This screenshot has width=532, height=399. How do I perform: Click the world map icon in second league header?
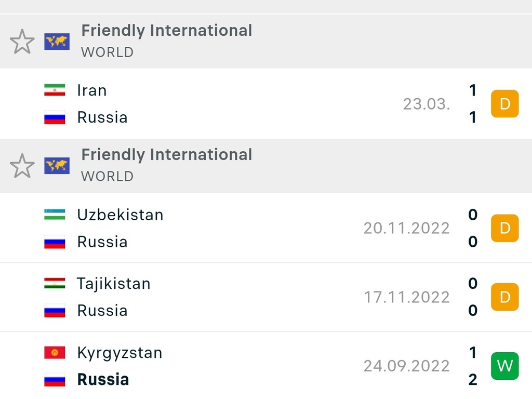tap(57, 166)
